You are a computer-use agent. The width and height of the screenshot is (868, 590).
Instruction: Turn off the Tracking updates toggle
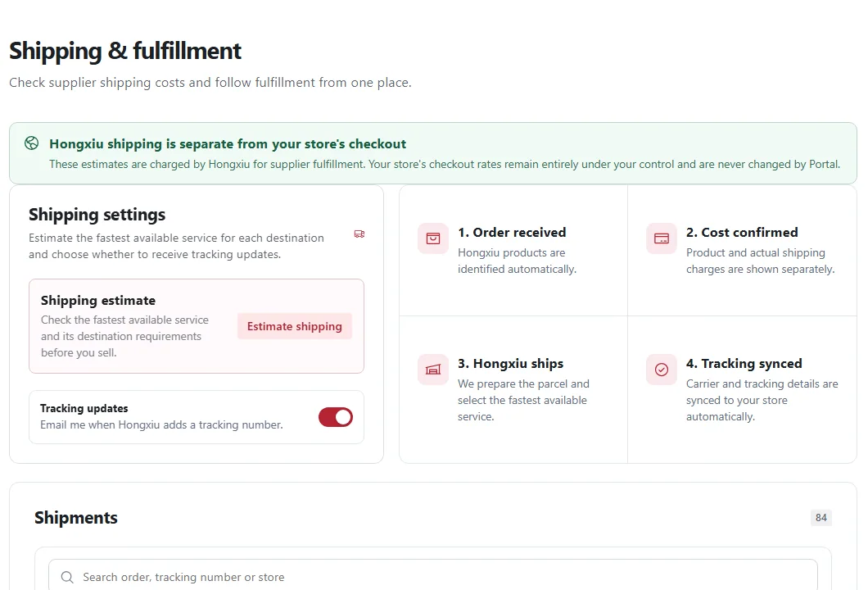pos(336,417)
